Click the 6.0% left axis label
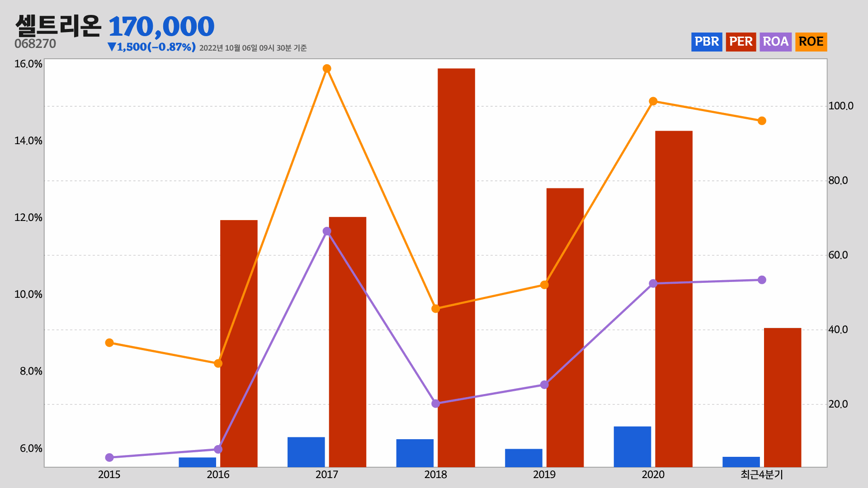868x488 pixels. pos(31,448)
